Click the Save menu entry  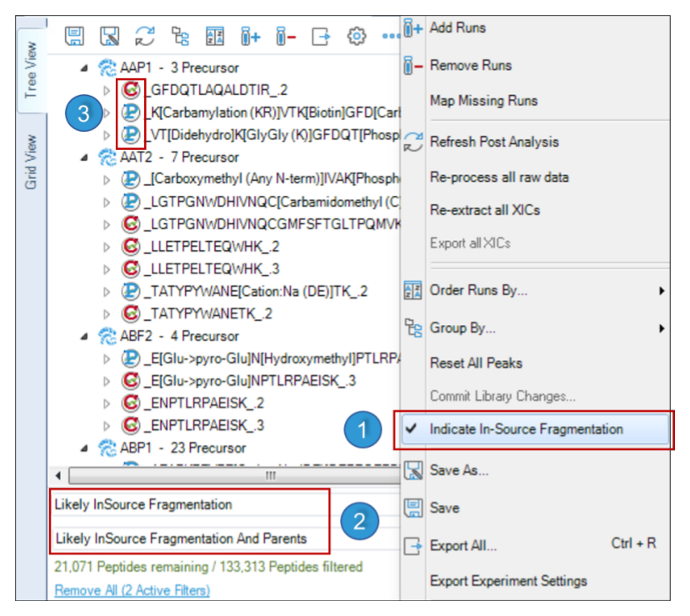(x=444, y=508)
